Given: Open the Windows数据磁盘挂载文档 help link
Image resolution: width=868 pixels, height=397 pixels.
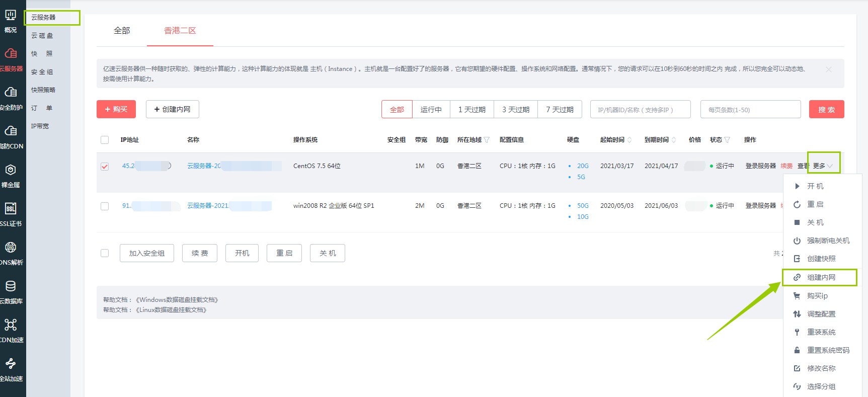Looking at the screenshot, I should pos(177,300).
